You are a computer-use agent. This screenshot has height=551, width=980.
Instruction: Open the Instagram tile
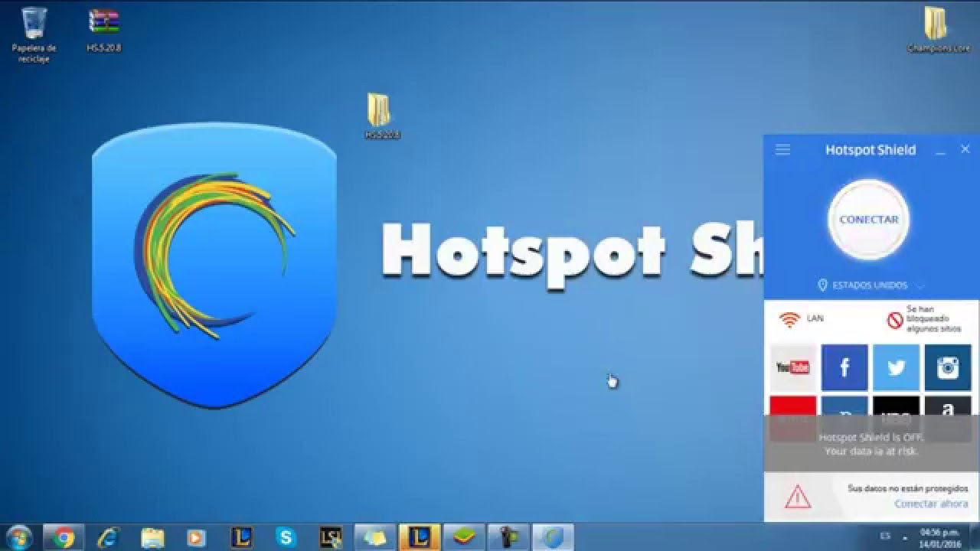(x=948, y=367)
